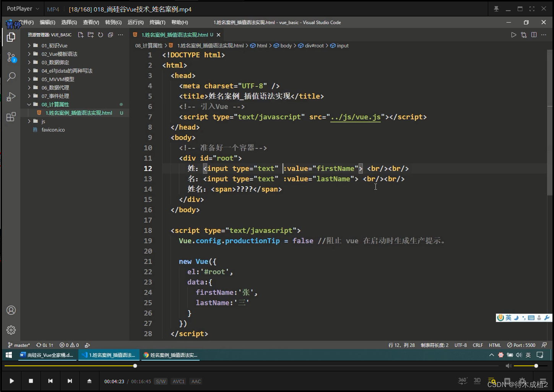The width and height of the screenshot is (554, 392).
Task: Toggle PotPlayer pin on top
Action: [496, 9]
